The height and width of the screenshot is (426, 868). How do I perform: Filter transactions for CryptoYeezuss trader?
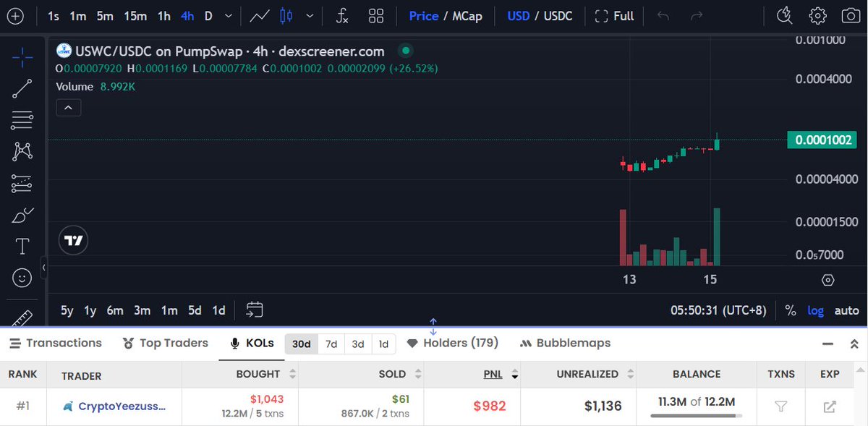(780, 406)
